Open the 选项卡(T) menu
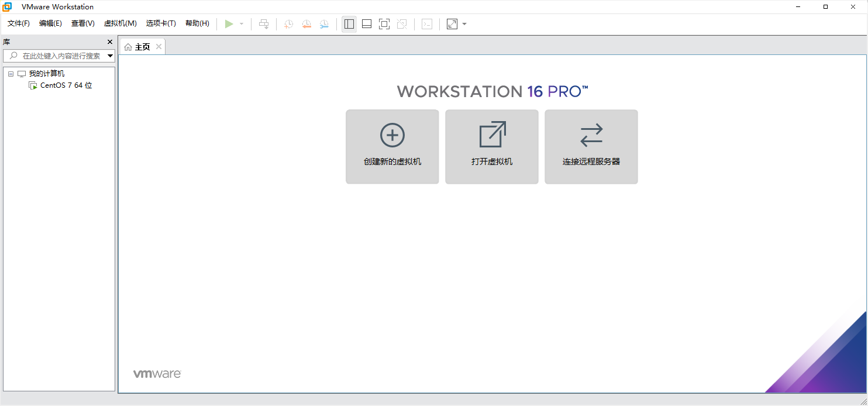Image resolution: width=868 pixels, height=406 pixels. (161, 23)
